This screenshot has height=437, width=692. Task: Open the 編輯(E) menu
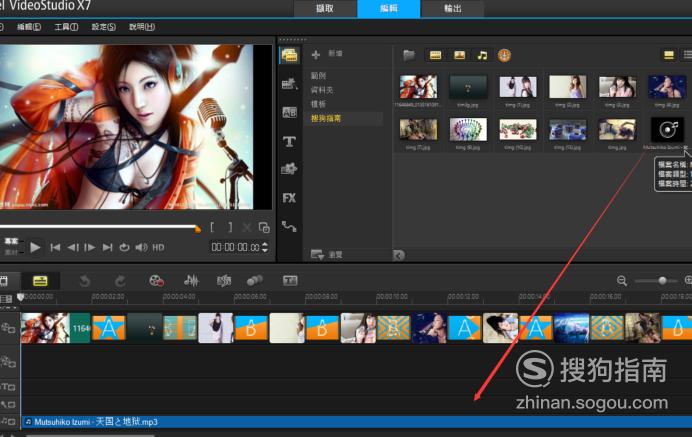click(29, 27)
